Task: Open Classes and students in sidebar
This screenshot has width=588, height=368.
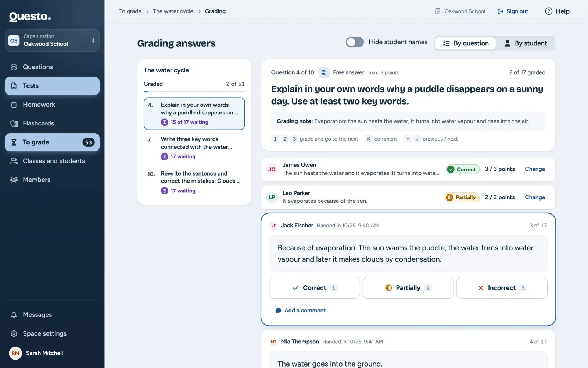Action: (x=52, y=161)
